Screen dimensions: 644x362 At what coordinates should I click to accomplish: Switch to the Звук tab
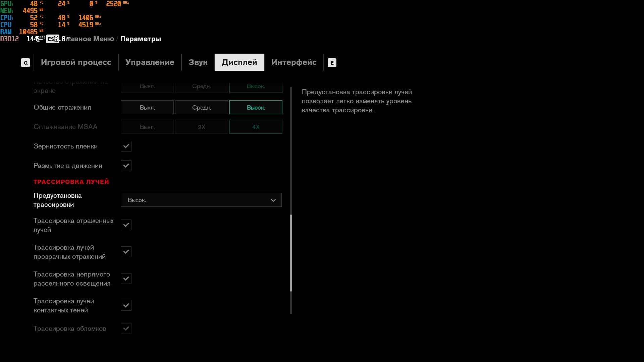[198, 62]
